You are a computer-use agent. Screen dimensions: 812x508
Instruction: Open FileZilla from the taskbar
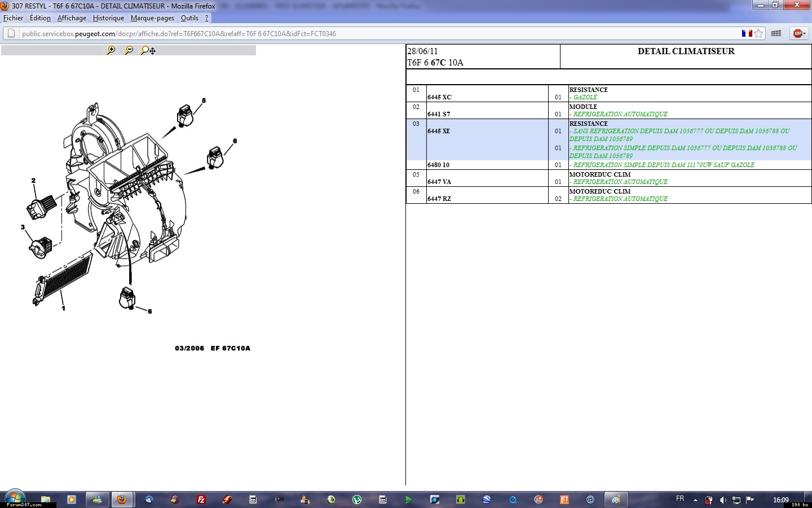(201, 500)
